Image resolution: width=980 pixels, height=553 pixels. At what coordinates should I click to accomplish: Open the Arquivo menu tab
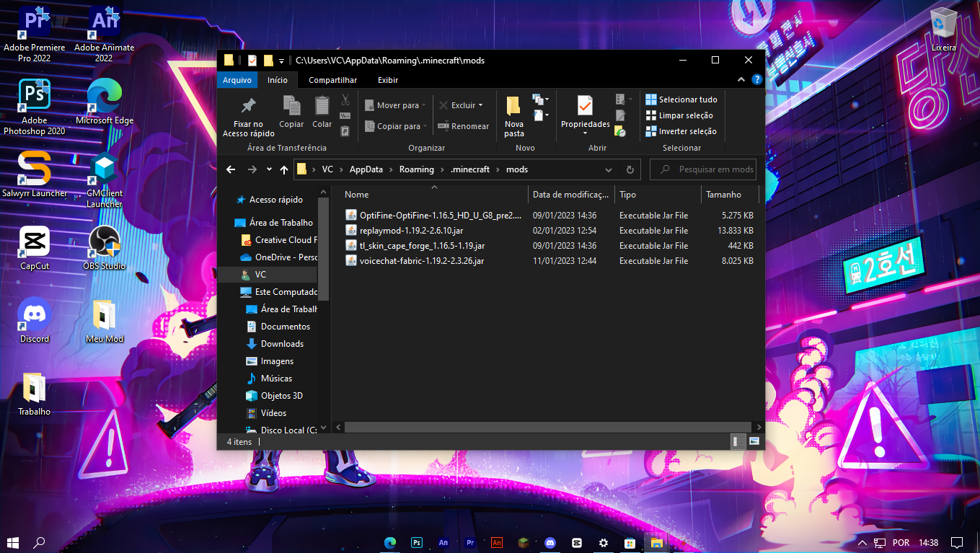click(237, 80)
